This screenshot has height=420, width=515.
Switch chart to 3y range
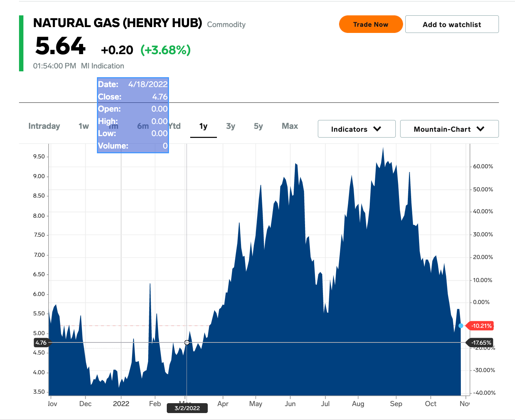[230, 126]
